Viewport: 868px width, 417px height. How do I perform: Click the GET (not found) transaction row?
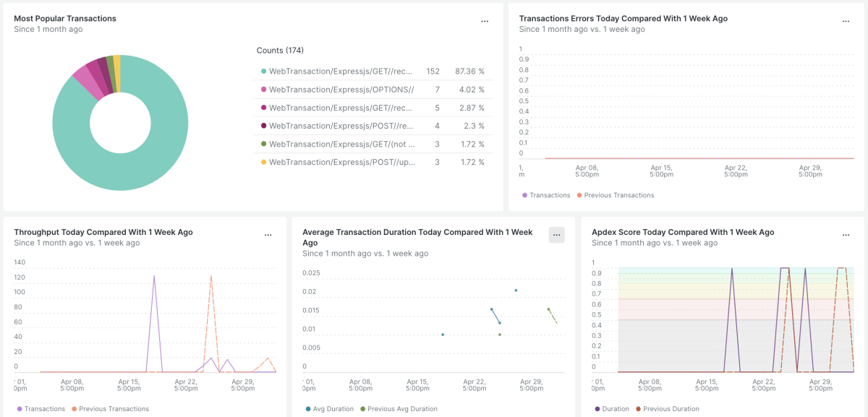[341, 144]
